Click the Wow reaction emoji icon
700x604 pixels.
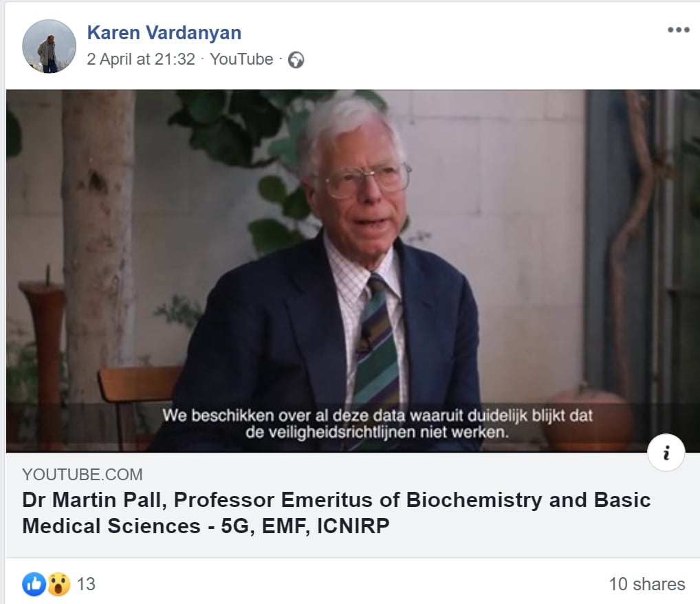(x=58, y=584)
